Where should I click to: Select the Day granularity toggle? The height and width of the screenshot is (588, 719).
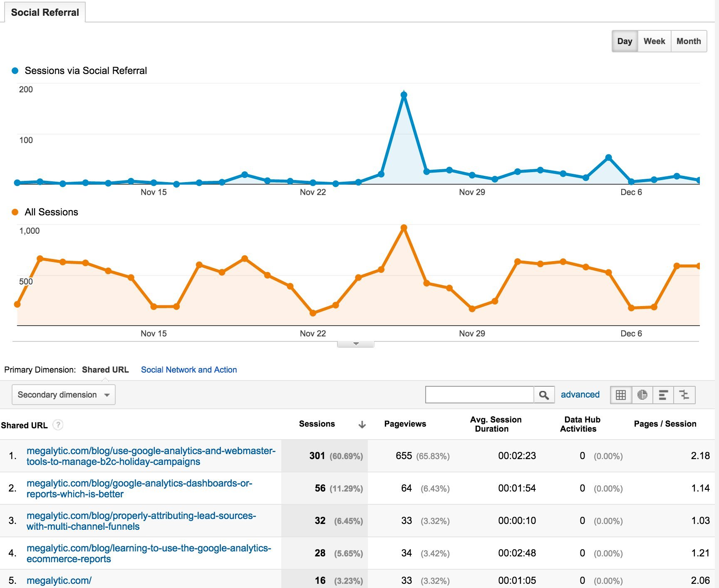(x=625, y=41)
